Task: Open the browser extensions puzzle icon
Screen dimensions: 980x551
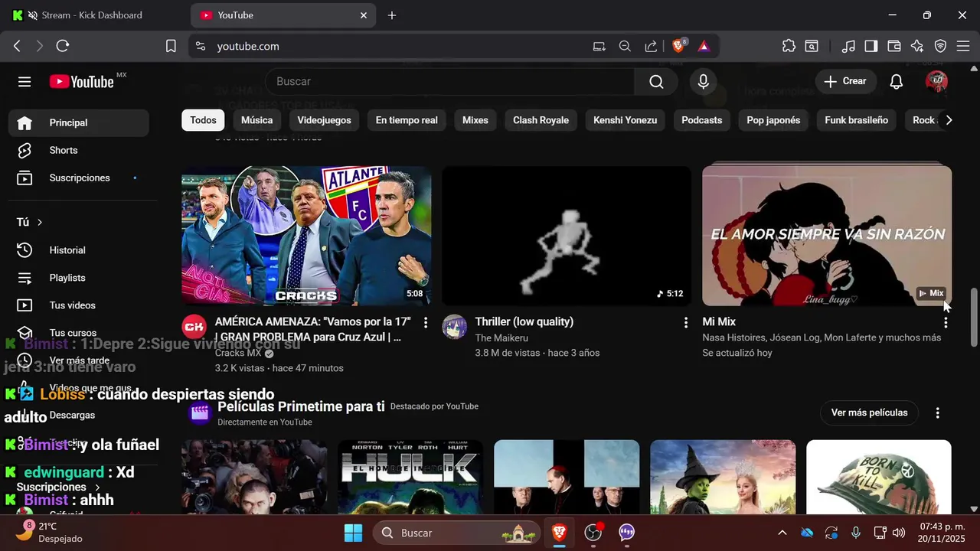Action: coord(789,46)
